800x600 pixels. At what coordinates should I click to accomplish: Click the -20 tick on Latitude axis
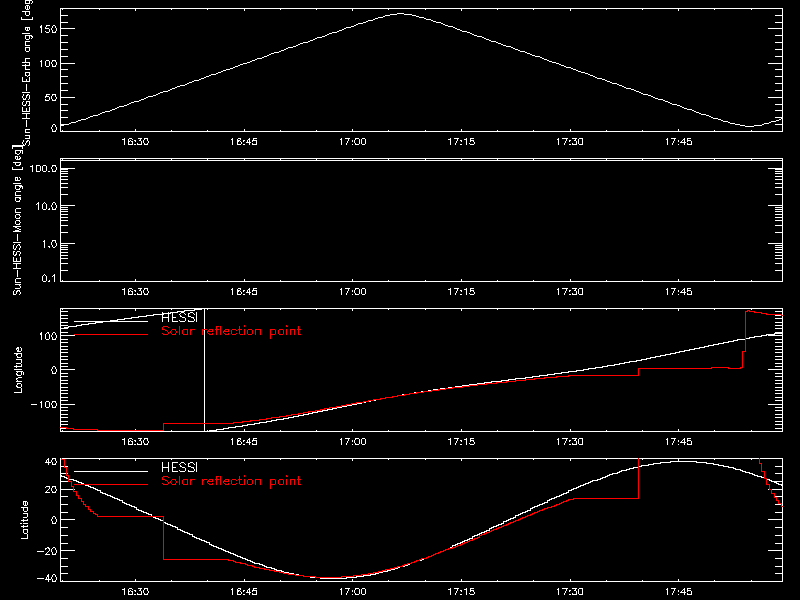pos(47,551)
